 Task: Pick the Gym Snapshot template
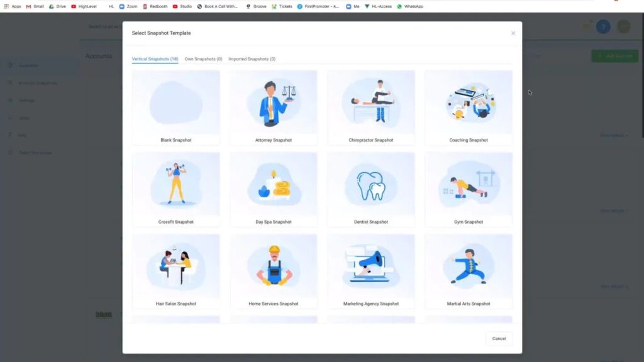pyautogui.click(x=468, y=189)
